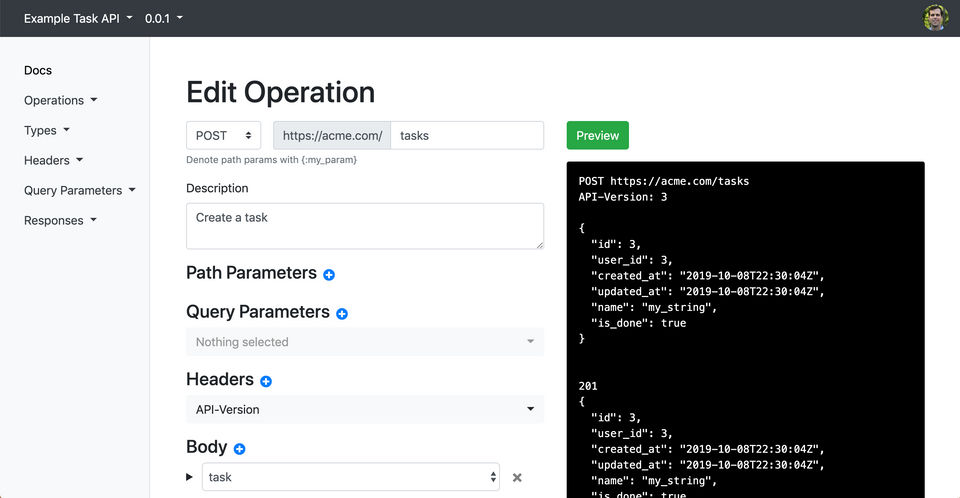Expand the Types sidebar menu

click(x=47, y=130)
